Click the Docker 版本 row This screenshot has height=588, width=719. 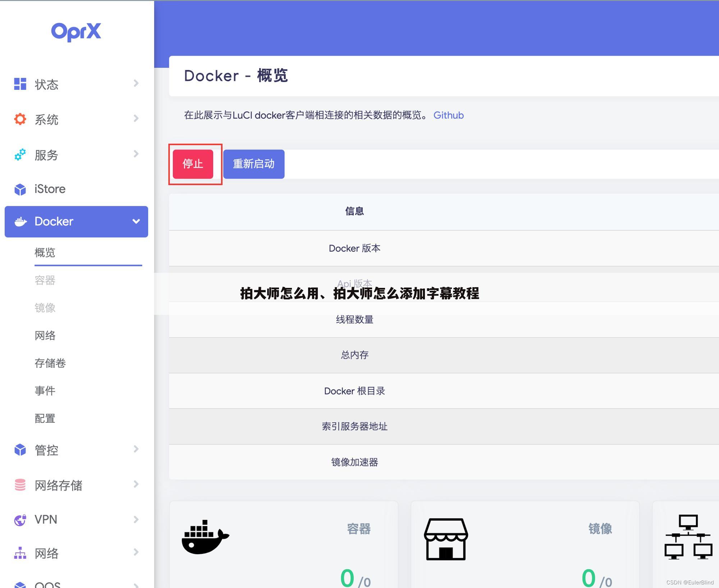(x=444, y=248)
